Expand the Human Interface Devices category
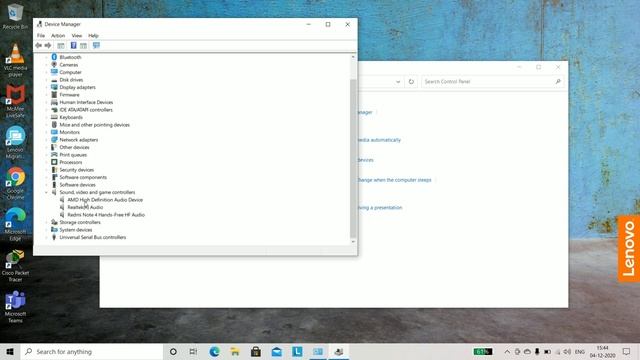 pos(47,102)
